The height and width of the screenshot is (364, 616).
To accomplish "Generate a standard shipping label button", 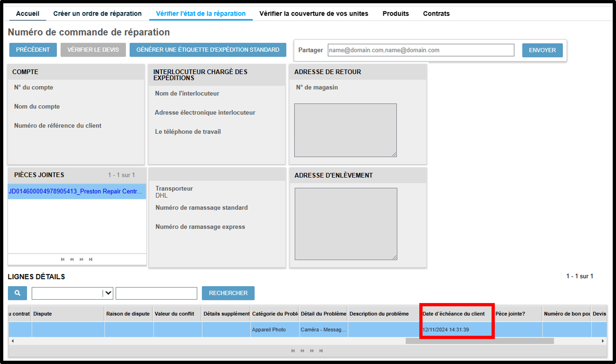I will coord(208,50).
